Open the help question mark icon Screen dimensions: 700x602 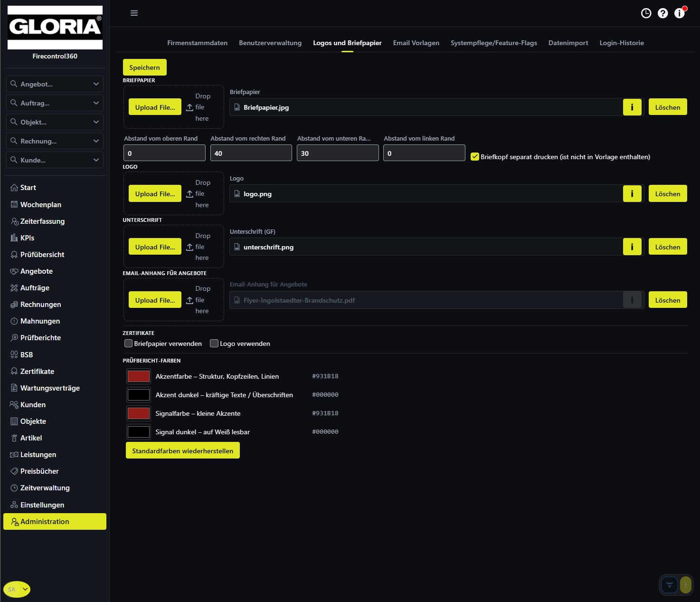click(x=662, y=13)
